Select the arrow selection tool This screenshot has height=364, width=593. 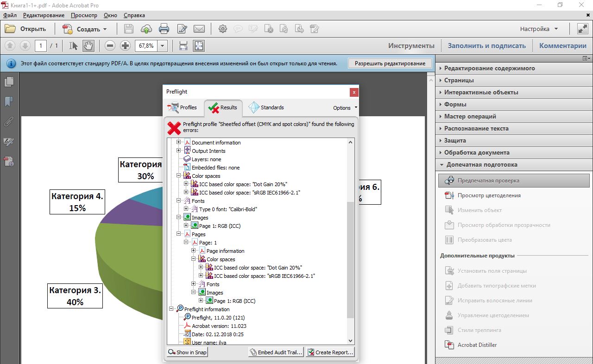[73, 45]
